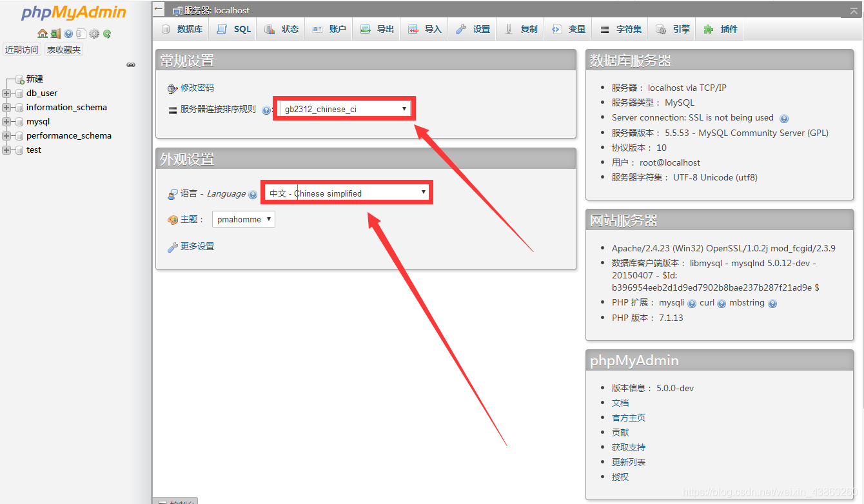Click the 近期访问 button
Screen dimensions: 864x504
click(x=22, y=50)
